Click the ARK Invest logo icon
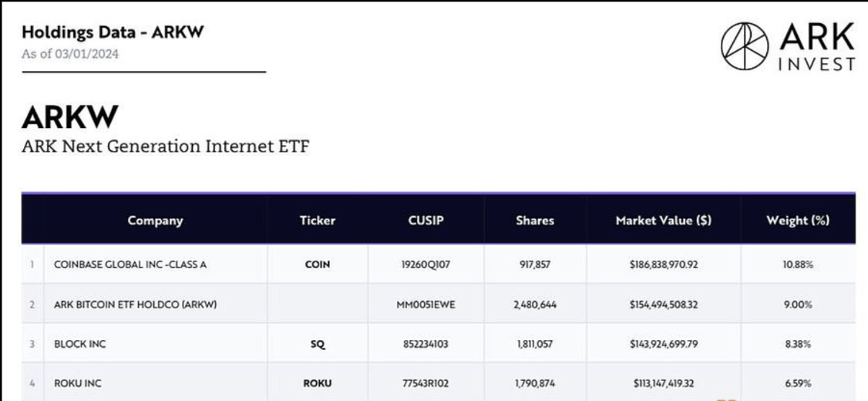This screenshot has height=401, width=868. pos(745,45)
